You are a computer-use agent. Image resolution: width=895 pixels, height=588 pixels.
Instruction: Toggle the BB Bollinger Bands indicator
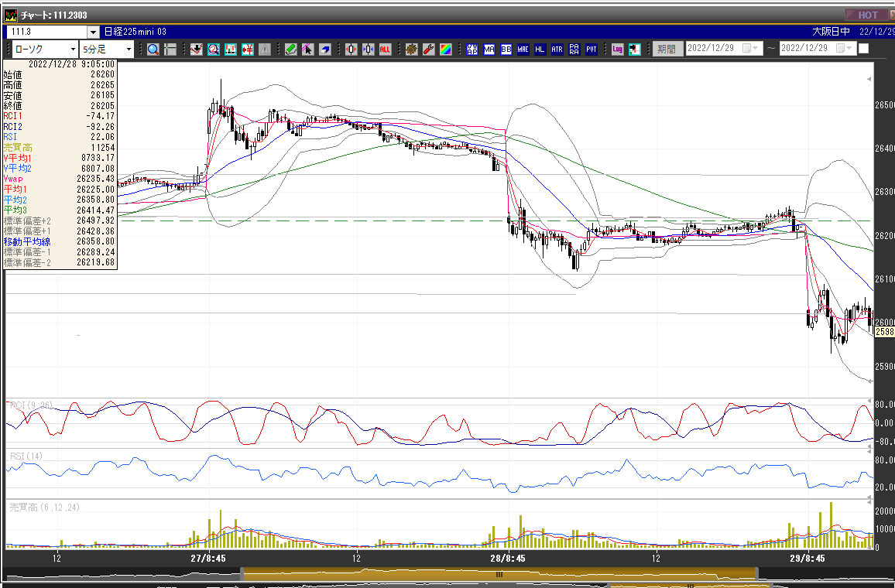point(506,50)
